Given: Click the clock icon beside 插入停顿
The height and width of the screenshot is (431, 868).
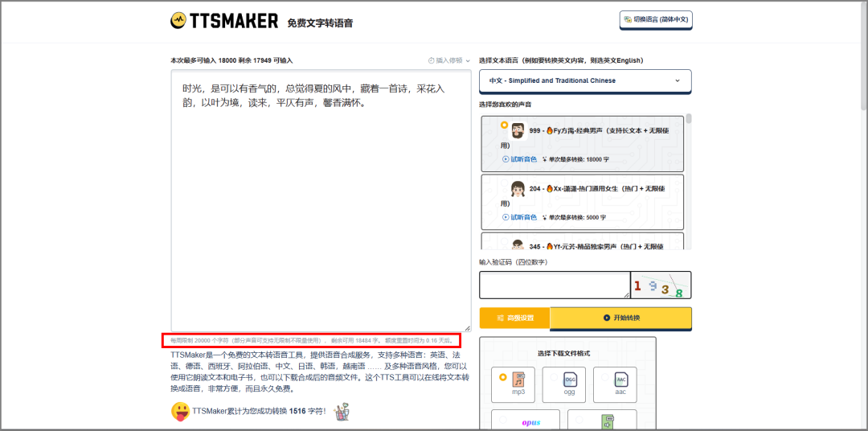Looking at the screenshot, I should pyautogui.click(x=432, y=60).
